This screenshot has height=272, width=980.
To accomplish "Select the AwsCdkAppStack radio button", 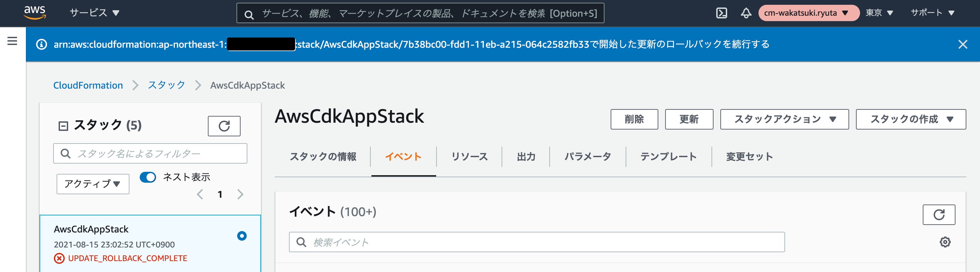I will pos(242,236).
